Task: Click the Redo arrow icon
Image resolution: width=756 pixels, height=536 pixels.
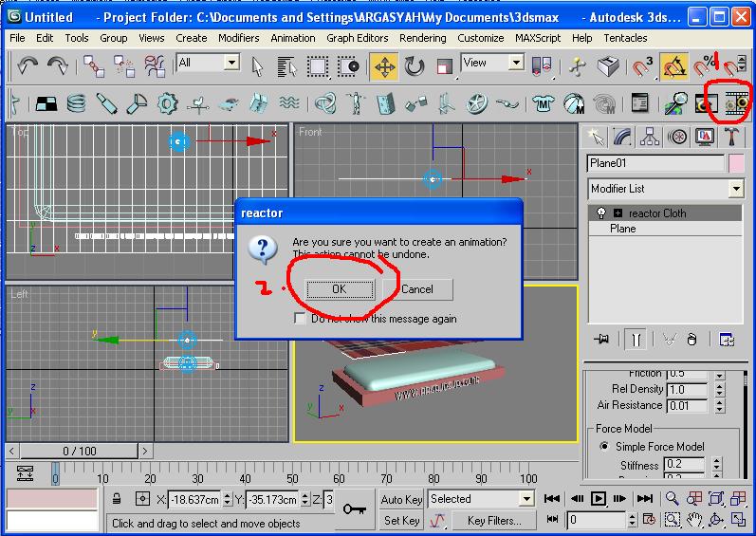Action: [57, 65]
